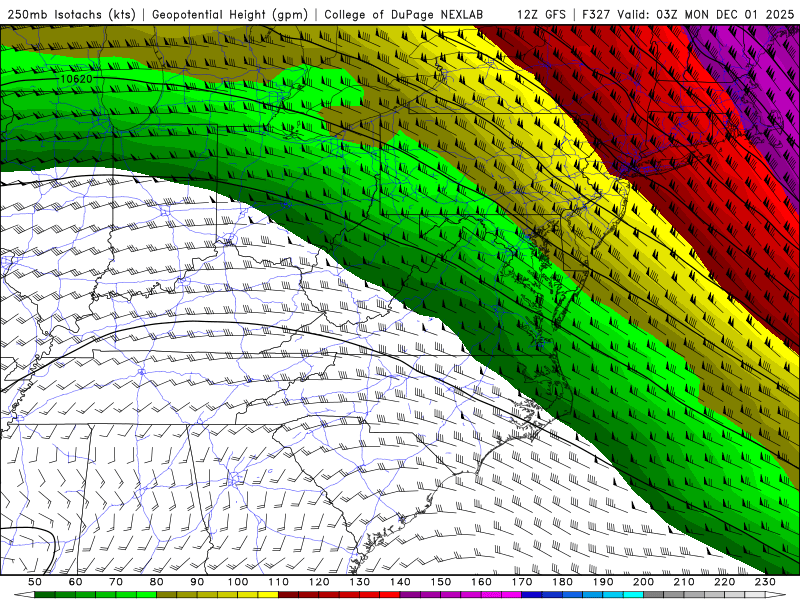Click the '230' legend value
Viewport: 800px width, 600px height.
(765, 582)
